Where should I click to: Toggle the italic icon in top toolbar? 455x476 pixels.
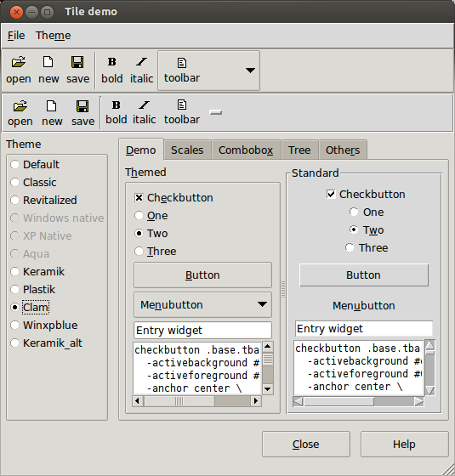(141, 62)
